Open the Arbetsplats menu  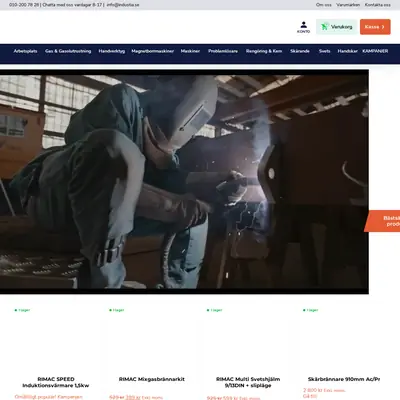click(25, 51)
